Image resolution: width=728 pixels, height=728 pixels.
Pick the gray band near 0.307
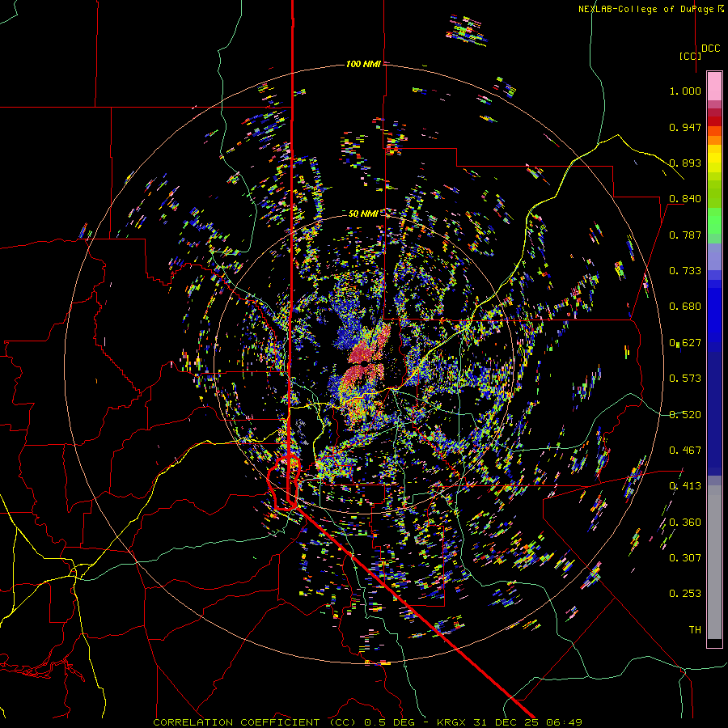click(714, 562)
